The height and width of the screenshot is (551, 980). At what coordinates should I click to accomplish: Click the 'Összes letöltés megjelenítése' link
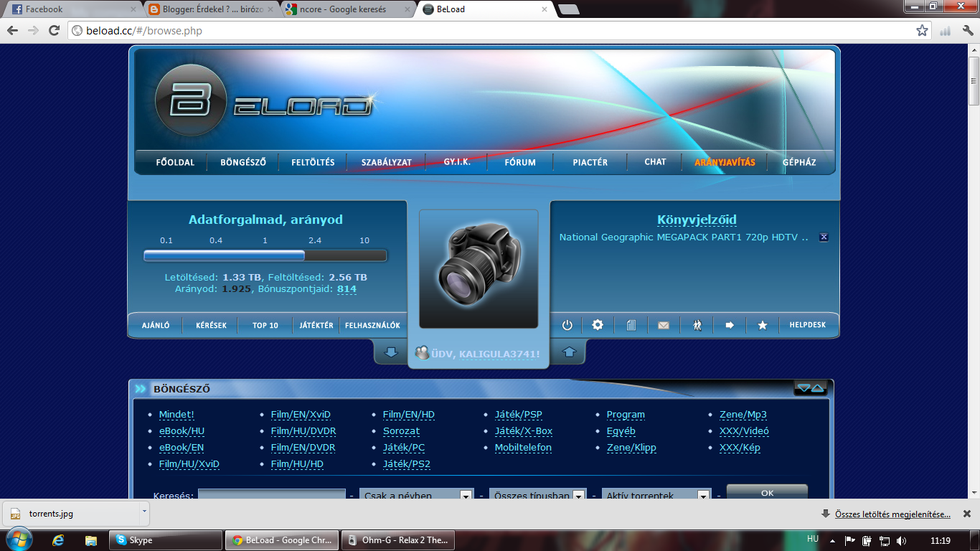pyautogui.click(x=892, y=514)
